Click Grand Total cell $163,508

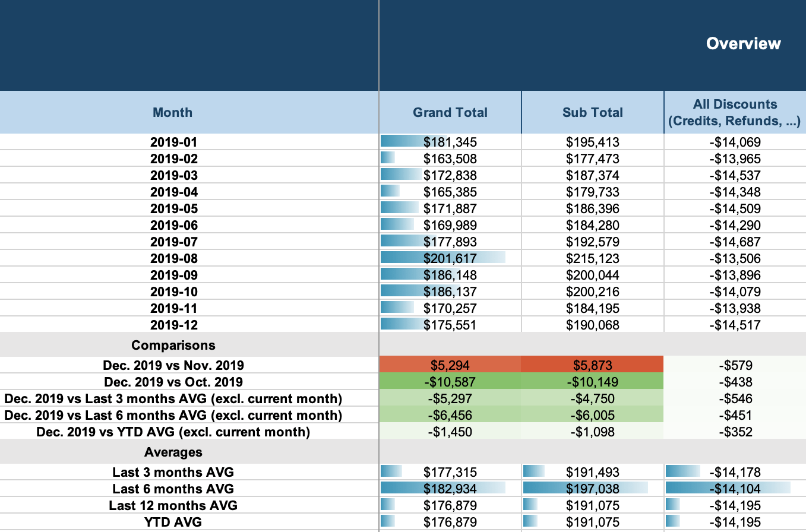(x=450, y=159)
